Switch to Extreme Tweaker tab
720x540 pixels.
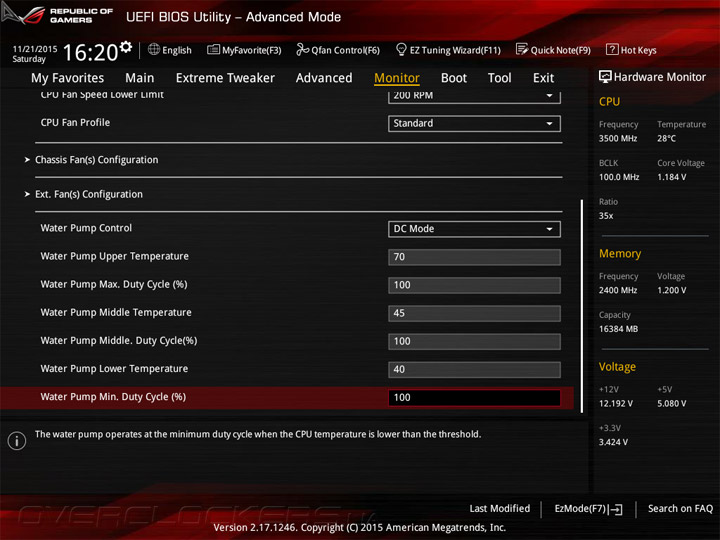[x=225, y=78]
